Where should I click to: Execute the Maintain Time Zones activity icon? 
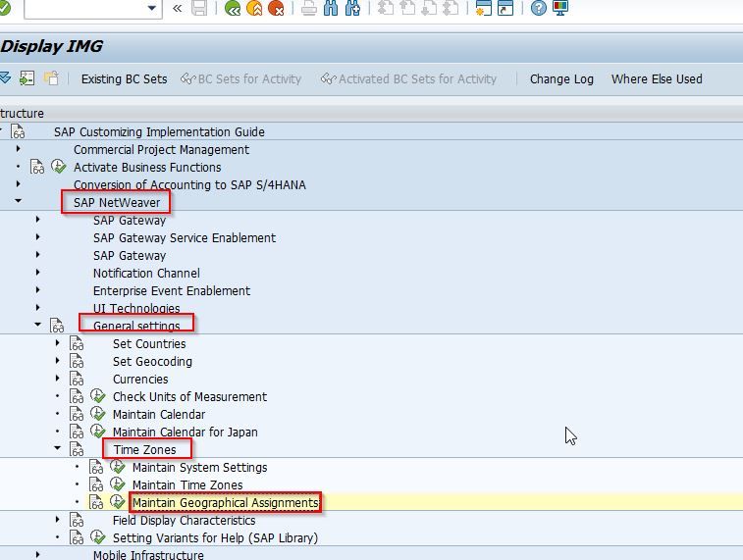117,484
